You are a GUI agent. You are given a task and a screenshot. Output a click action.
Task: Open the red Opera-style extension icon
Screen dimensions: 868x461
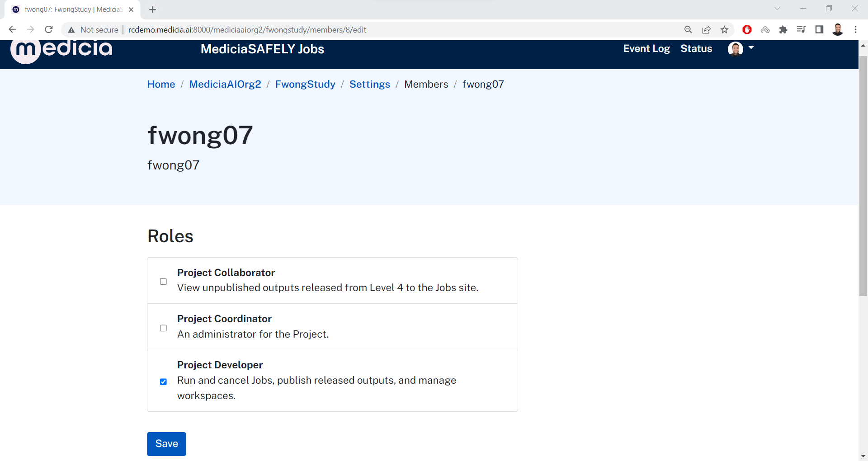click(747, 30)
